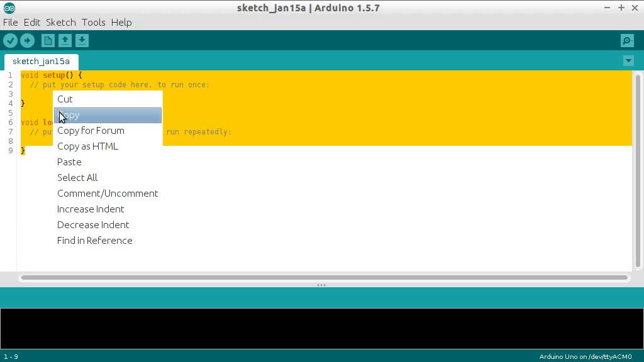Click inside the black console output area
This screenshot has height=362, width=644.
point(321,328)
